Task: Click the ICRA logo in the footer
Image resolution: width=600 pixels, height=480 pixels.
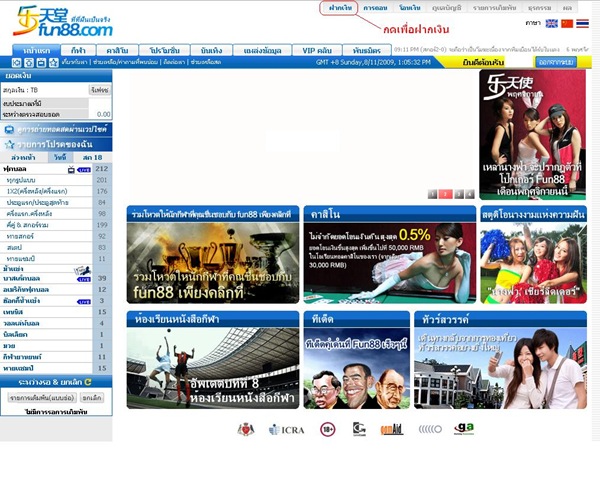Action: [287, 430]
